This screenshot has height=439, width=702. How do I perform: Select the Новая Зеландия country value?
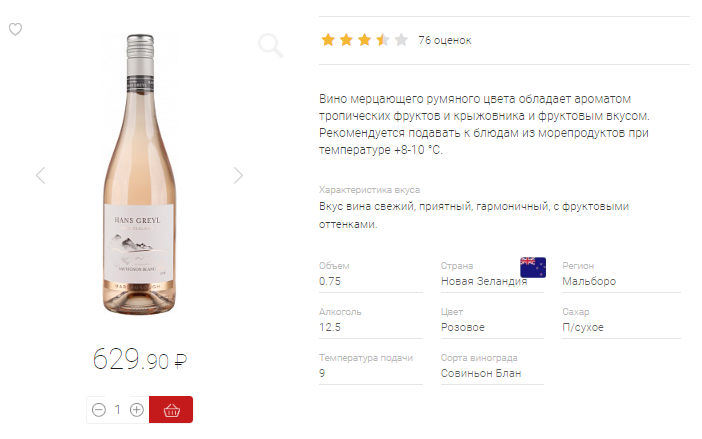[483, 282]
